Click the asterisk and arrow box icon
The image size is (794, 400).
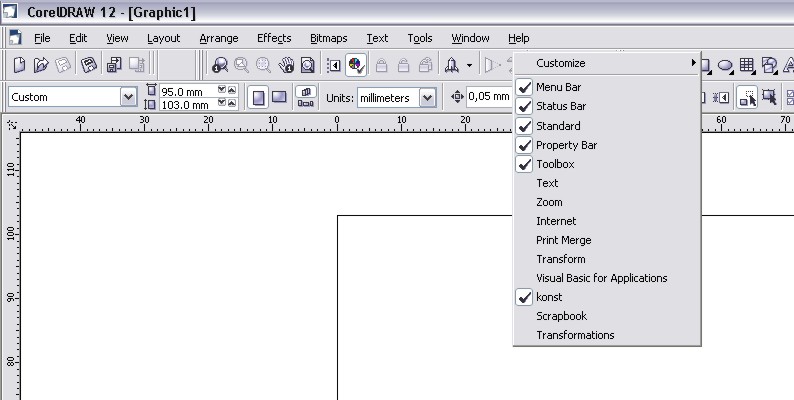point(721,97)
